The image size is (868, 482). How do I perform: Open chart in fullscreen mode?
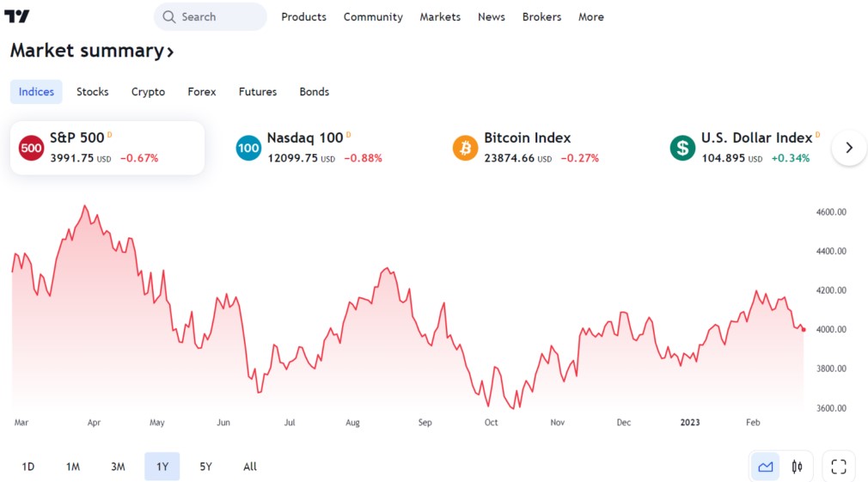839,467
